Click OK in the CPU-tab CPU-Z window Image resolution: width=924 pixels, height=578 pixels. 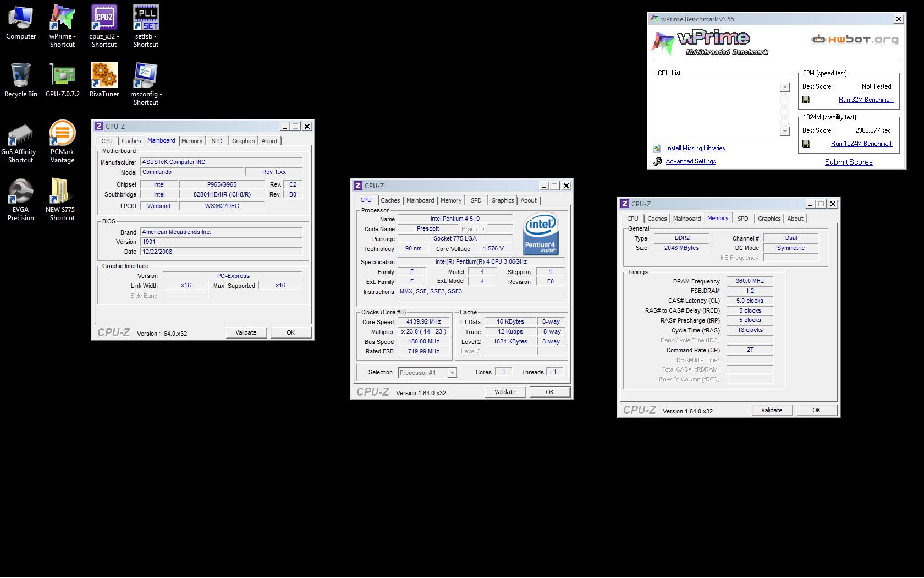(549, 392)
